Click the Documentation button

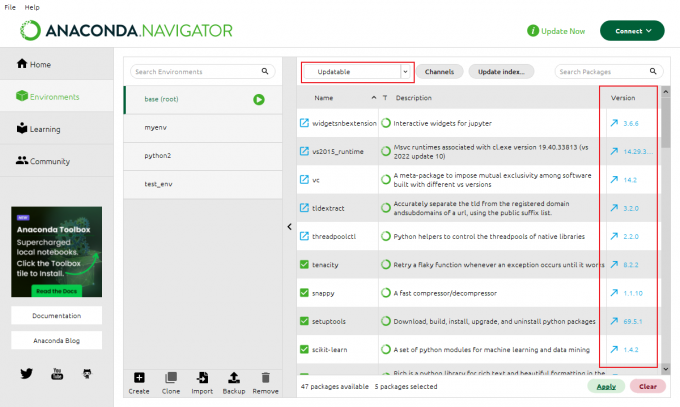tap(56, 315)
